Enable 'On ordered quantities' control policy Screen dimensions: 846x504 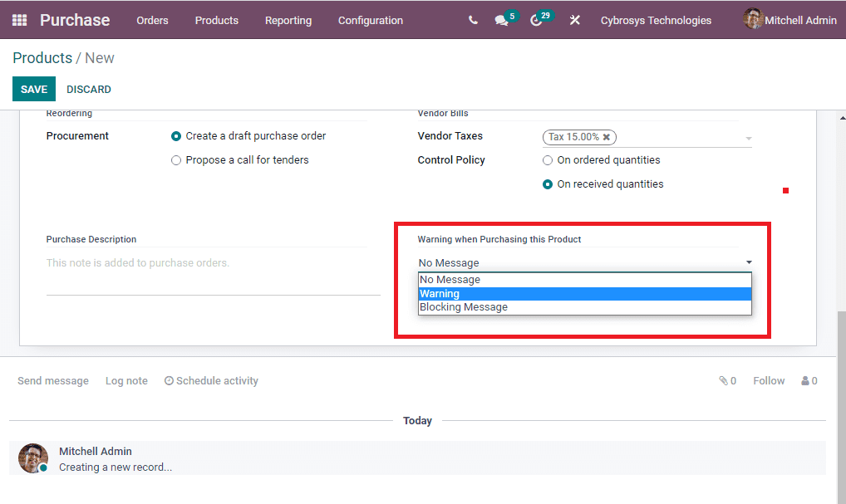pyautogui.click(x=548, y=159)
